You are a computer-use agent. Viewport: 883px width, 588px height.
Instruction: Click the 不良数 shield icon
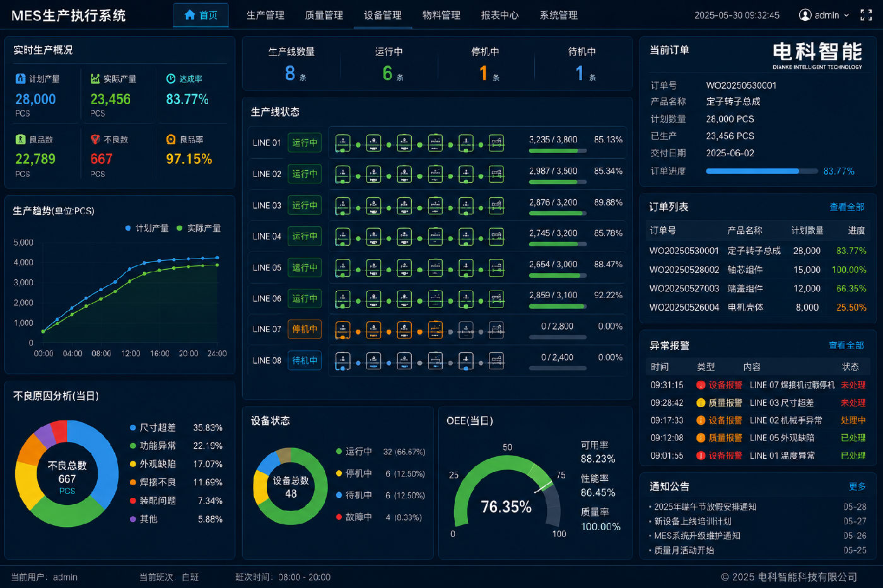pyautogui.click(x=95, y=139)
